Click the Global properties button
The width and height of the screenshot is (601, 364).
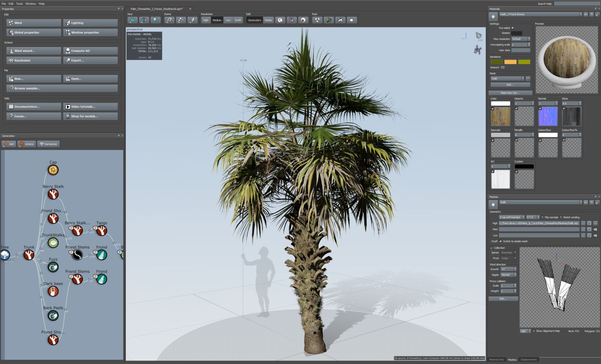pos(34,32)
